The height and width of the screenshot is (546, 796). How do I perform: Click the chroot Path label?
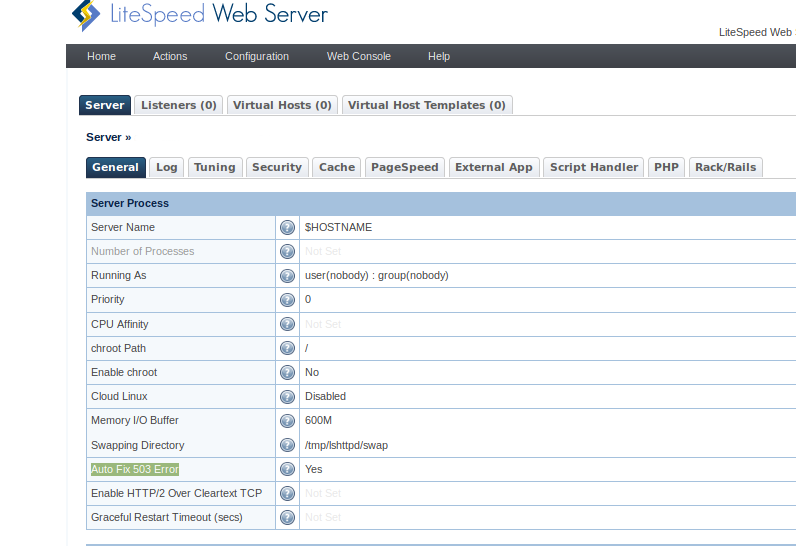tap(118, 349)
